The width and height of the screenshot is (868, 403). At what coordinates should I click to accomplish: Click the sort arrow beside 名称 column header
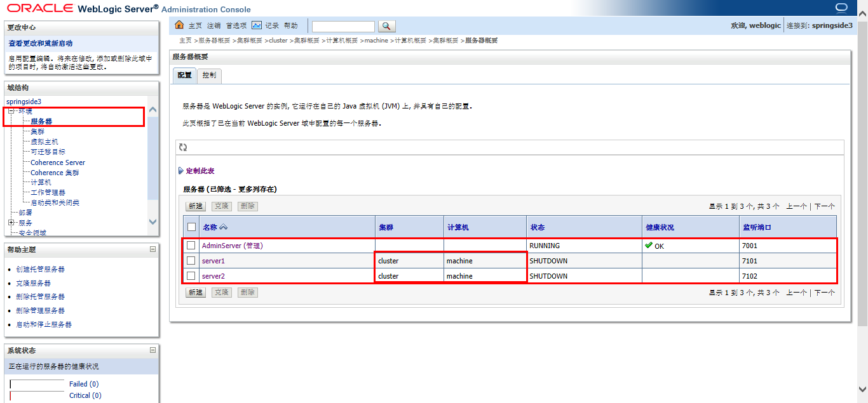point(223,227)
